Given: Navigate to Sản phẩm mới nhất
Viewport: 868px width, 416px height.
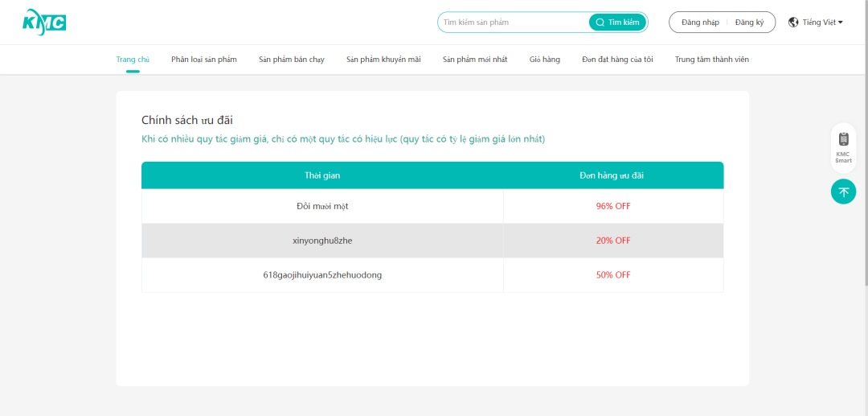Looking at the screenshot, I should (x=475, y=60).
